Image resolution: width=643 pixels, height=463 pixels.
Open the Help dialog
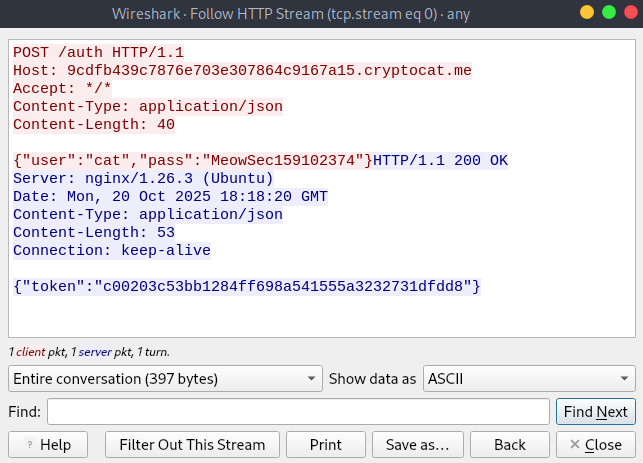pyautogui.click(x=48, y=445)
